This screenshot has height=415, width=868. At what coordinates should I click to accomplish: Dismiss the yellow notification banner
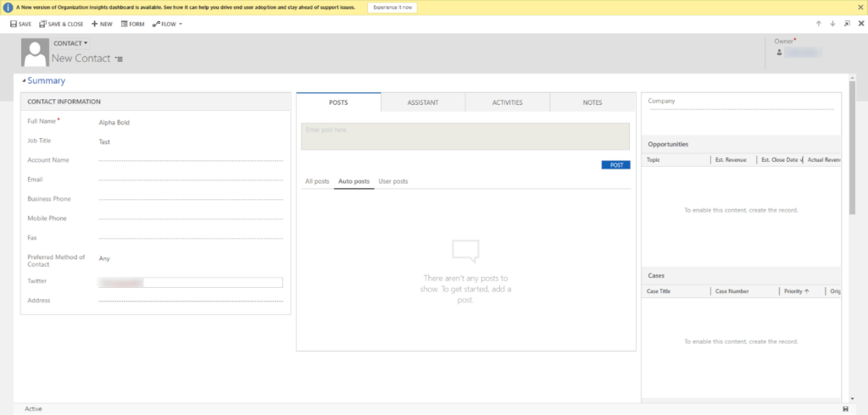860,8
